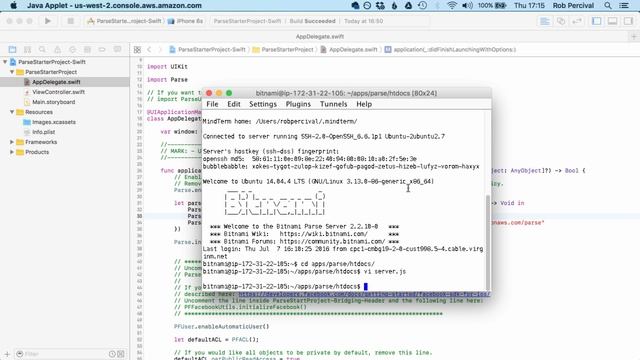The image size is (640, 360).
Task: Open the Apple menu
Action: click(13, 5)
